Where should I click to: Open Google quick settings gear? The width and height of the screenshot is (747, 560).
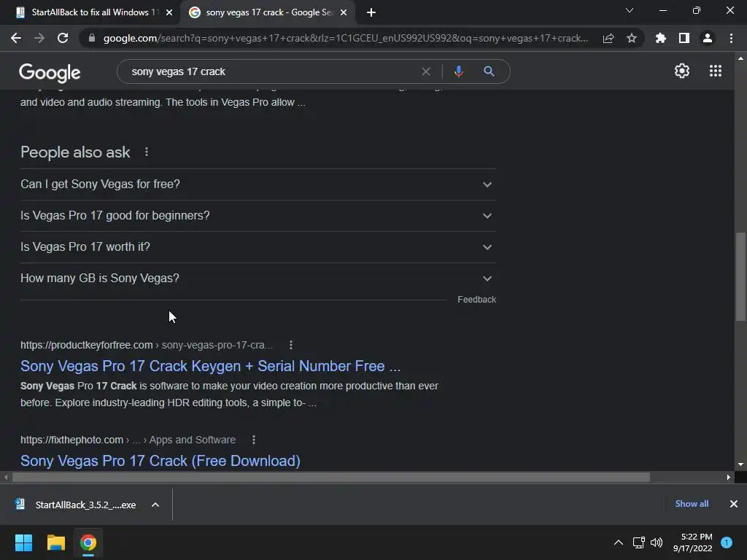pos(682,71)
